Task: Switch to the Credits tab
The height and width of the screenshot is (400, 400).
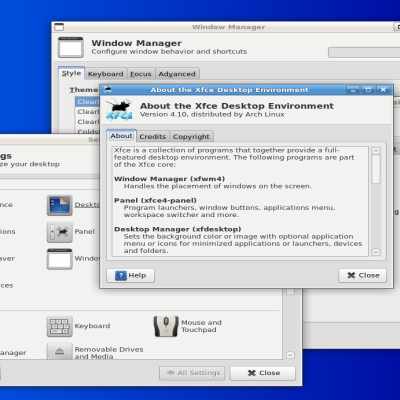Action: coord(153,137)
